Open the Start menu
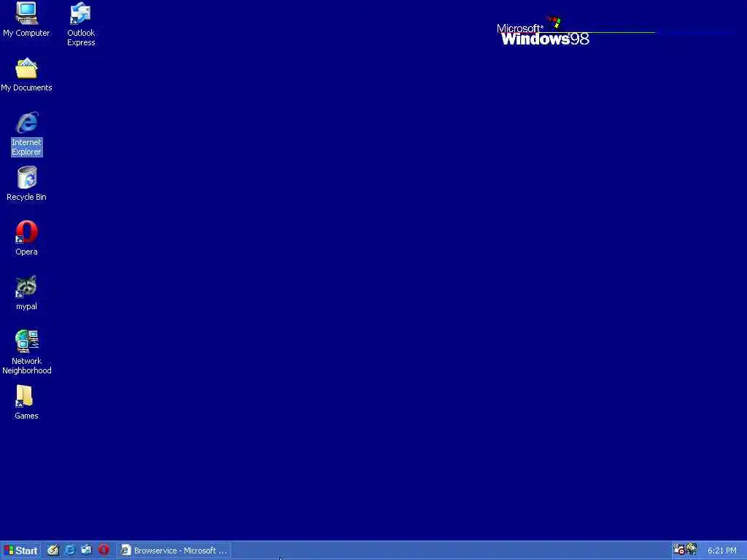Screen dimensions: 747x560 [x=20, y=551]
